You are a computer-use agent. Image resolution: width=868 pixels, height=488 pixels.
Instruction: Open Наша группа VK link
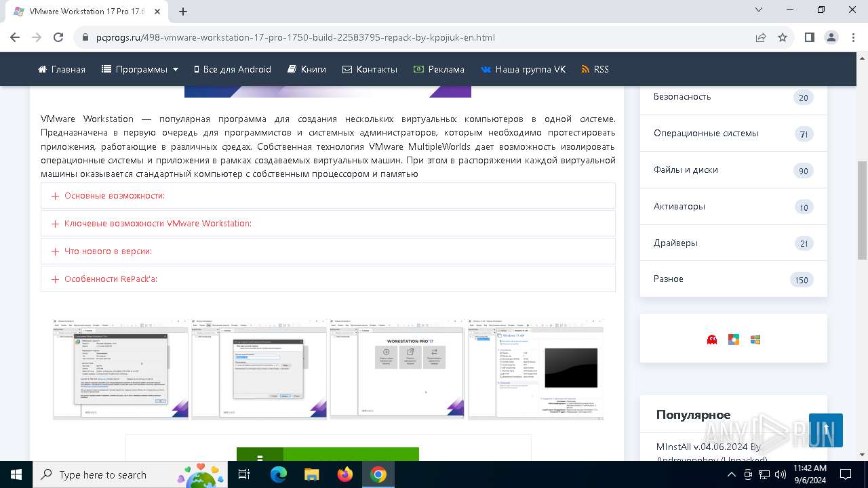[x=523, y=69]
